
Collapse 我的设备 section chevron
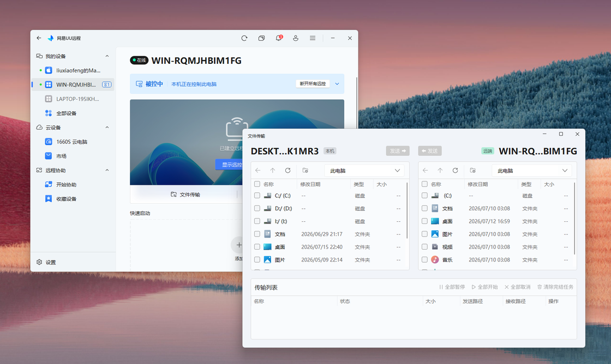pos(107,56)
